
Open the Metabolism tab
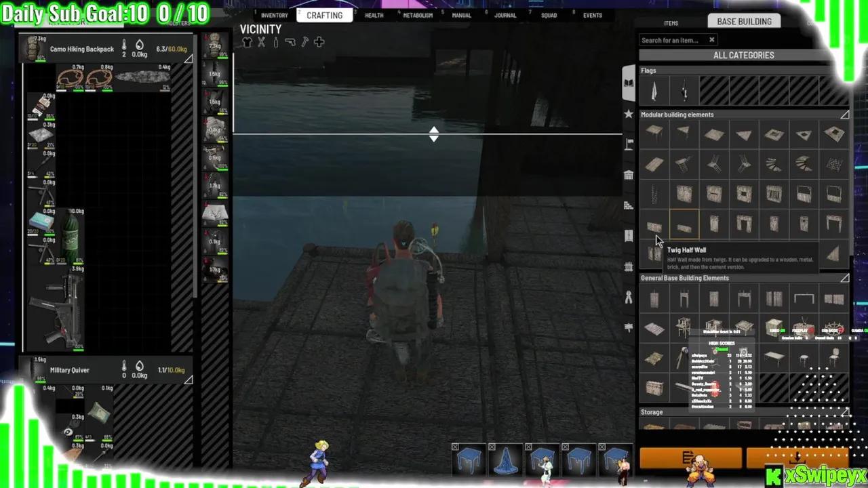tap(418, 15)
